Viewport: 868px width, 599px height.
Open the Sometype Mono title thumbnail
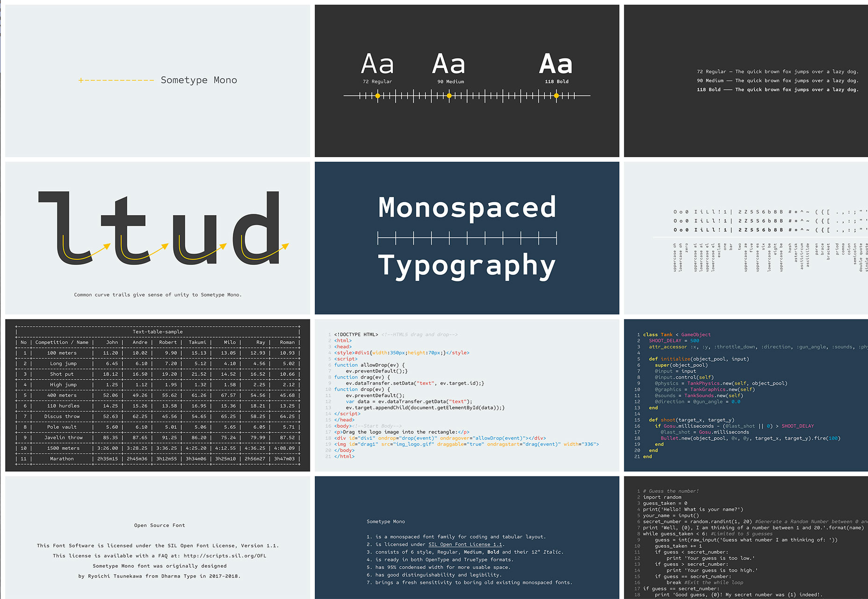pos(158,81)
